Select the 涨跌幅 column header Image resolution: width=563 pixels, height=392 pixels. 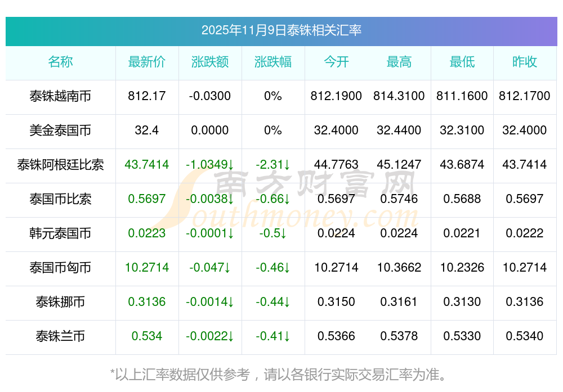point(273,62)
